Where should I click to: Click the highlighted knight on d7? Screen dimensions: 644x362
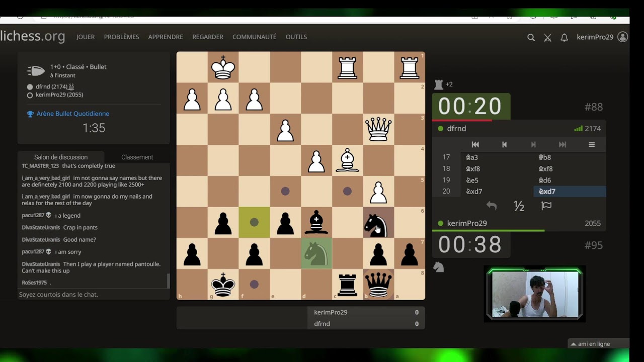(x=316, y=253)
